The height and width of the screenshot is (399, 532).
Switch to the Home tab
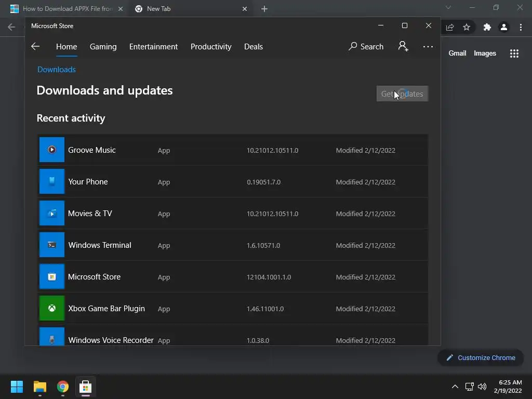pos(66,46)
